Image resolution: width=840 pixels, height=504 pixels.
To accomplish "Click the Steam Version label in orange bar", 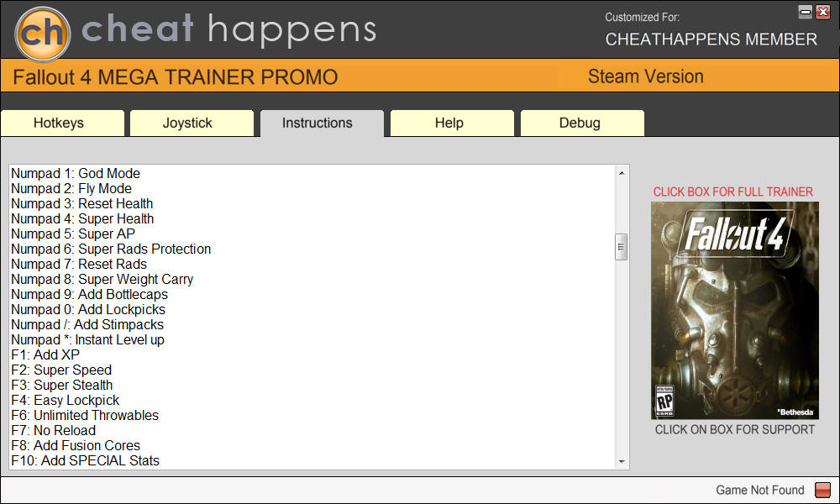I will (645, 76).
